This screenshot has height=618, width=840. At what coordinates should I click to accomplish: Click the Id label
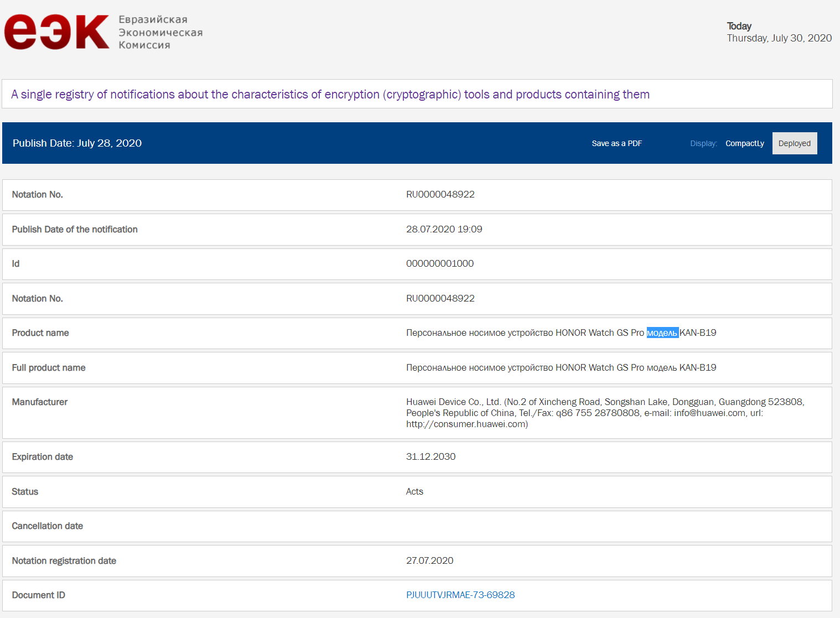click(15, 263)
